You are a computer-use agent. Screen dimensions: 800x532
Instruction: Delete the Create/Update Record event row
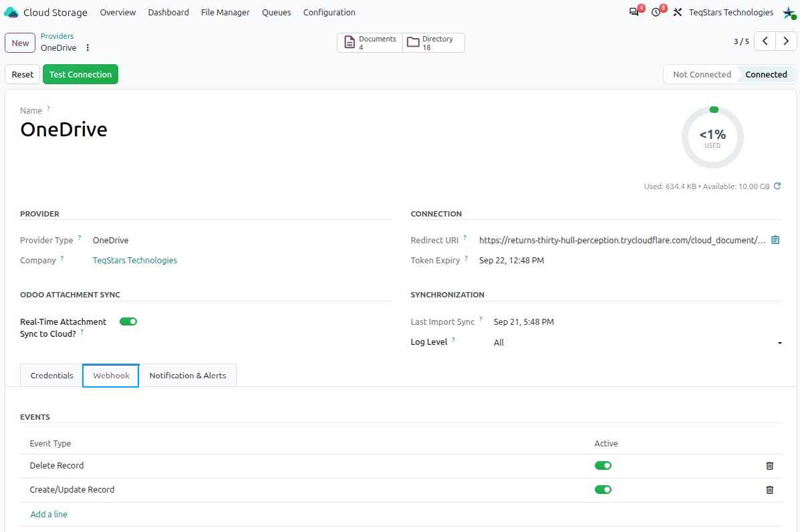770,490
